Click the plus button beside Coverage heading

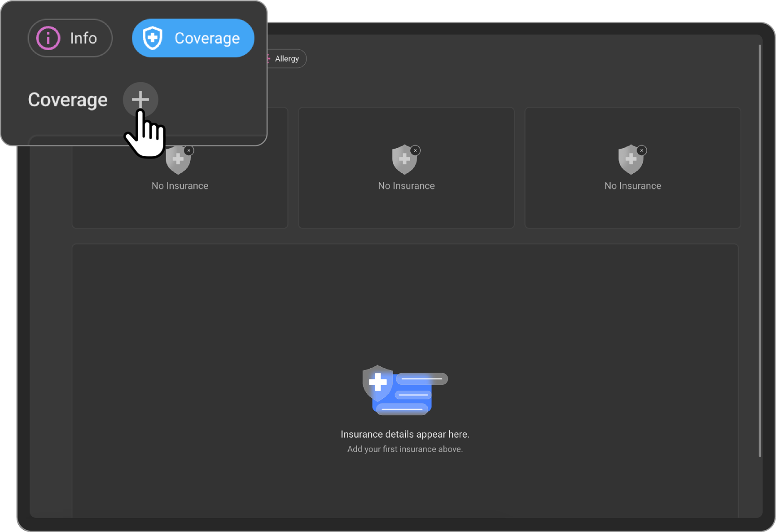[x=140, y=100]
